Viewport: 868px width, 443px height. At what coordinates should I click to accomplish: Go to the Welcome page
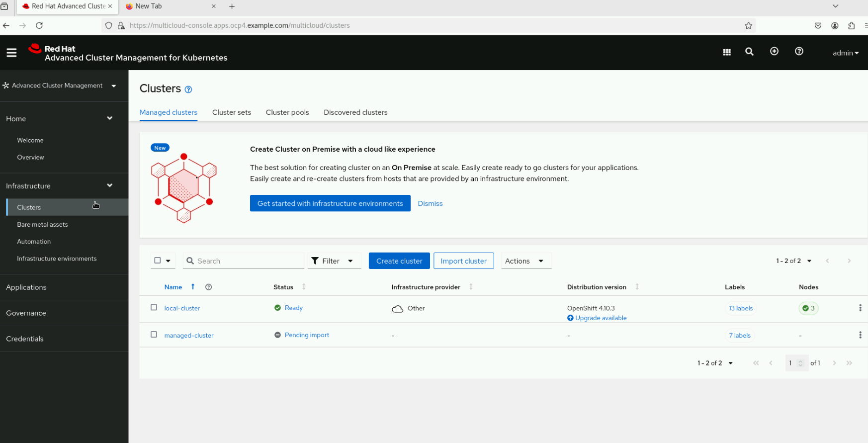click(x=30, y=140)
